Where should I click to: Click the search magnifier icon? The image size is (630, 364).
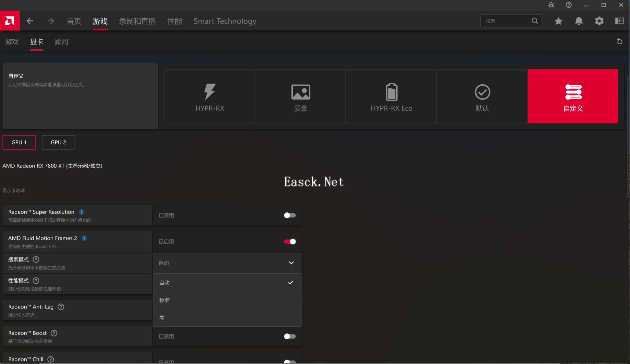click(535, 21)
